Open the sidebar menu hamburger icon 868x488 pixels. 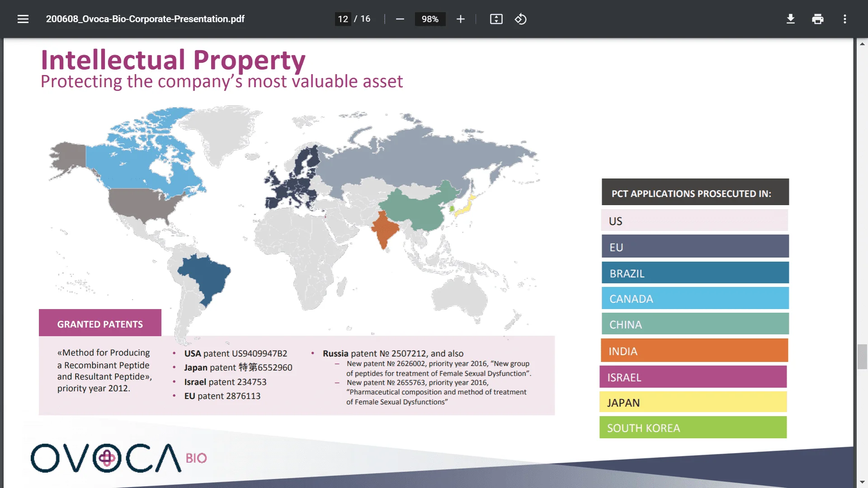tap(23, 19)
